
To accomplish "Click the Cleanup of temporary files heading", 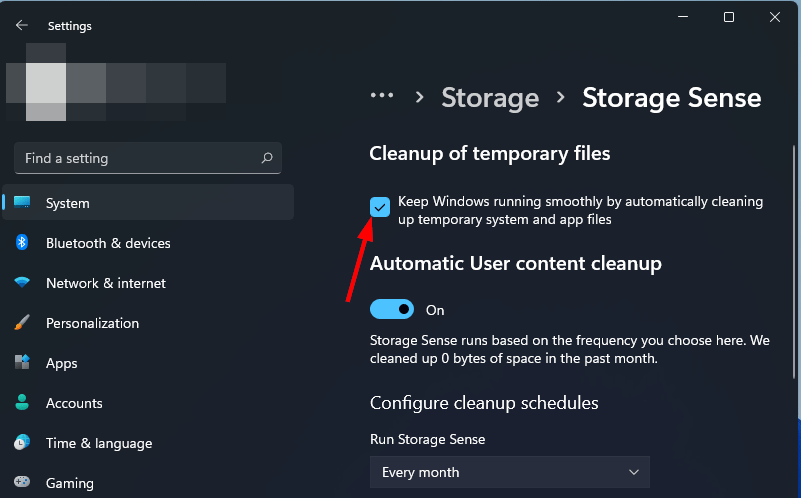I will [x=489, y=153].
